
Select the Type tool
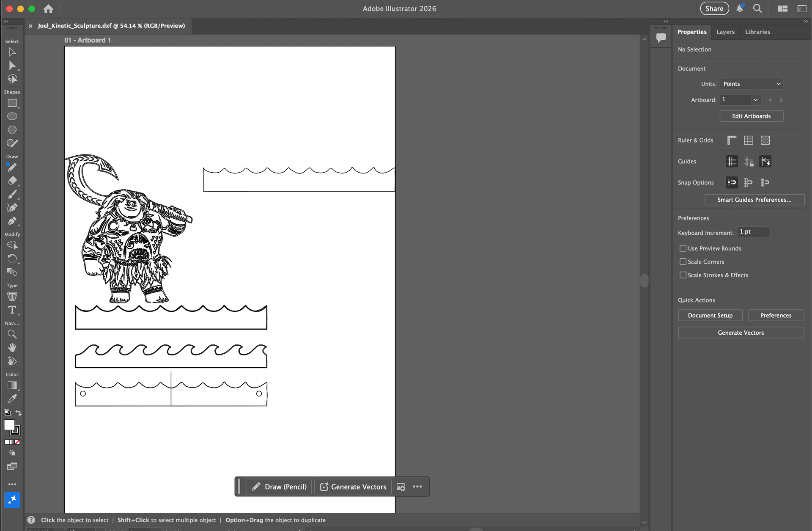(x=12, y=310)
